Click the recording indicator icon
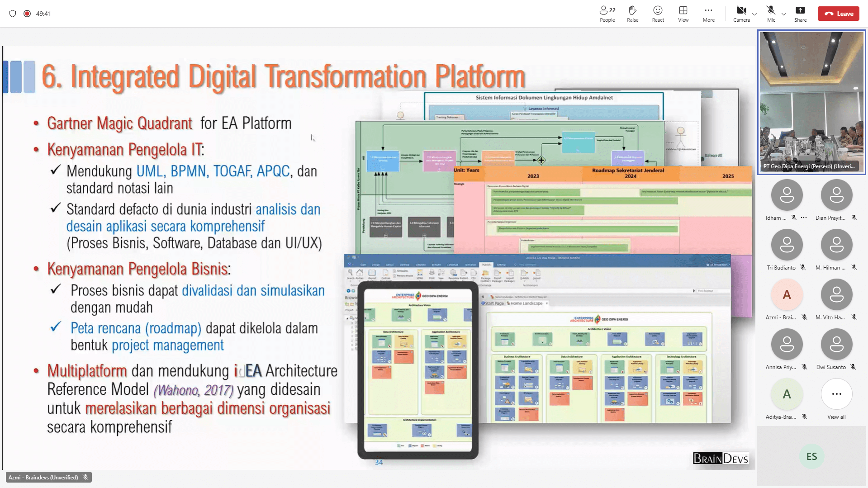The image size is (868, 488). point(27,14)
